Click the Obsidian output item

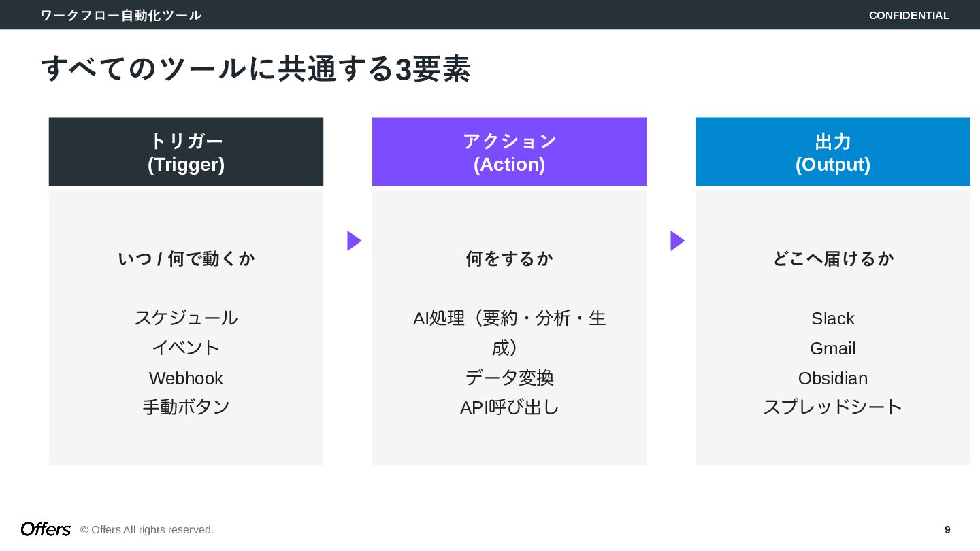[x=832, y=378]
